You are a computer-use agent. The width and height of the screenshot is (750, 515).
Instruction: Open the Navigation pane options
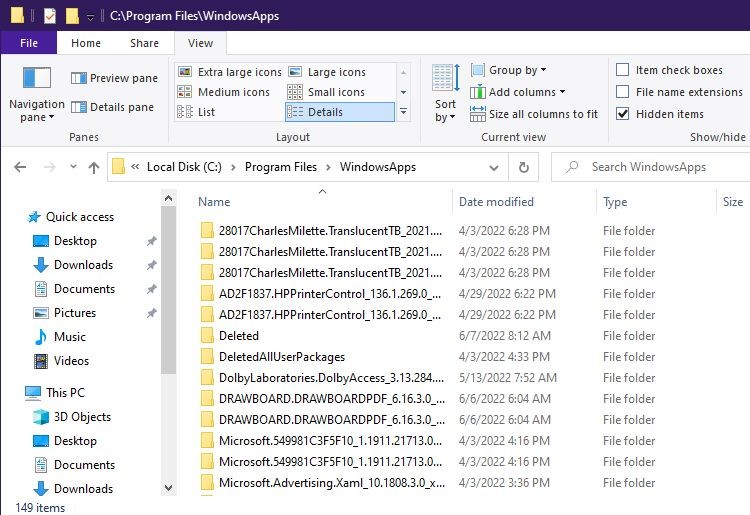coord(37,95)
